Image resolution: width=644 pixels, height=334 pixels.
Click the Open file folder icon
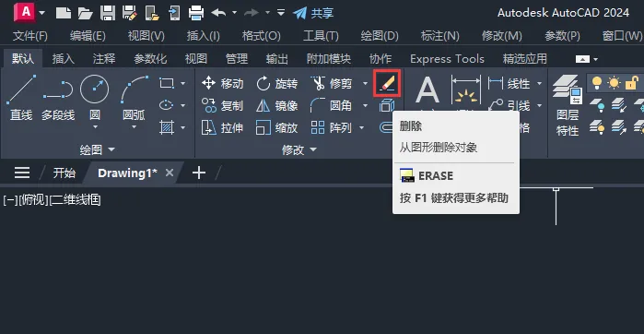(86, 13)
